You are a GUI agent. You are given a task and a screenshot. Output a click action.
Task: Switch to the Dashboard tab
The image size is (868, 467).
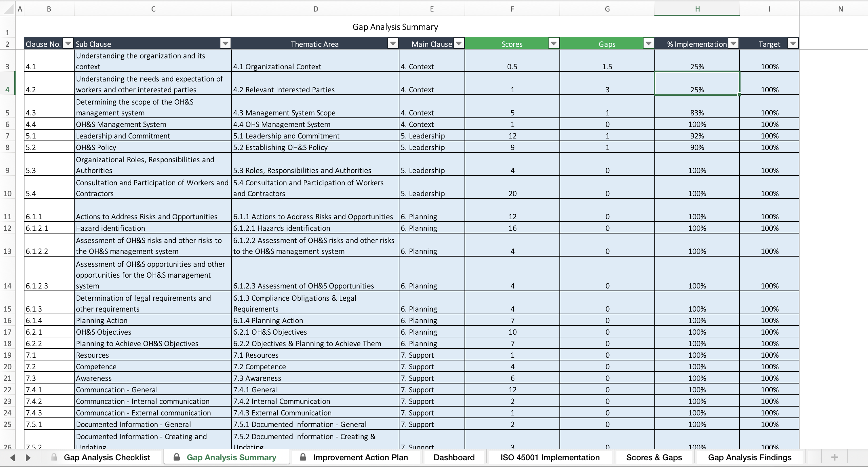coord(454,457)
